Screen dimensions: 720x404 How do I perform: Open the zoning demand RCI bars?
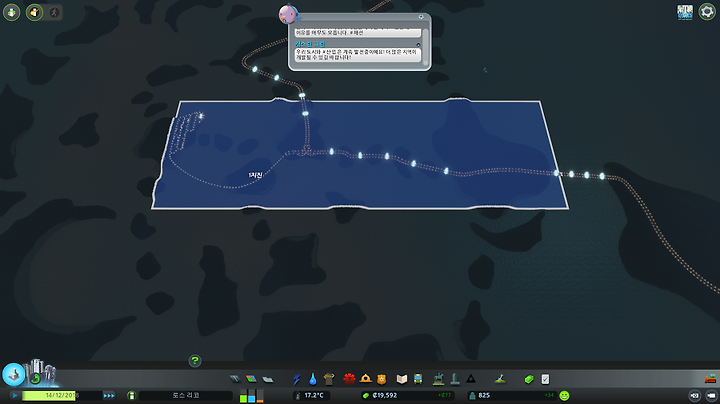click(251, 396)
